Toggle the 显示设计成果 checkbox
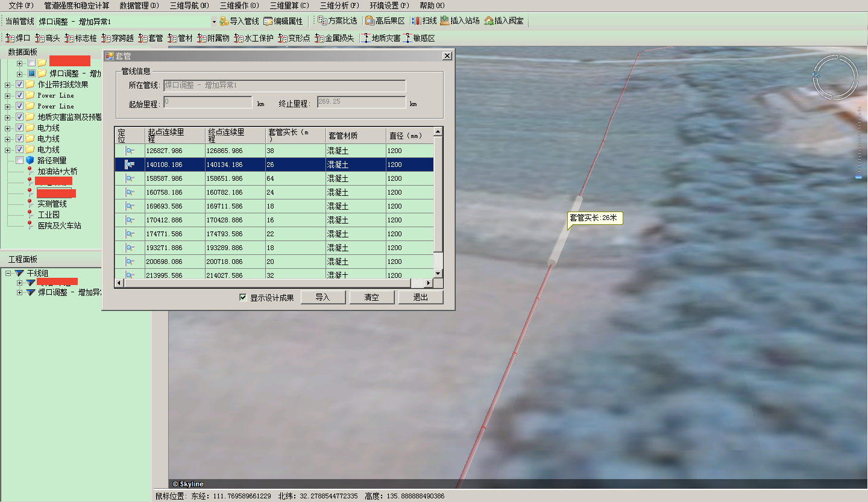The image size is (868, 502). tap(243, 297)
